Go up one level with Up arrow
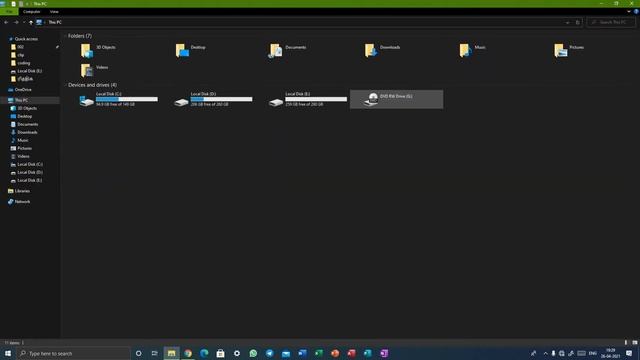The height and width of the screenshot is (360, 640). coord(31,22)
